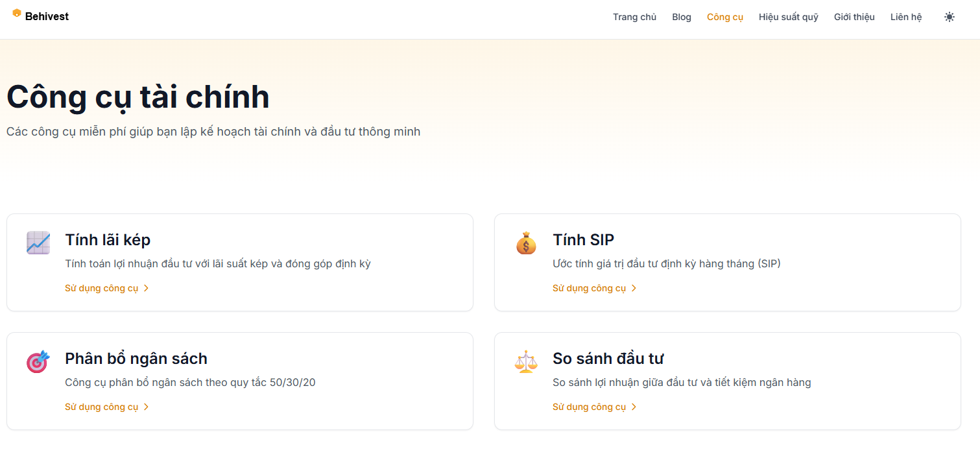Open the SIP calculator via Sử dụng công cụ

coord(589,288)
